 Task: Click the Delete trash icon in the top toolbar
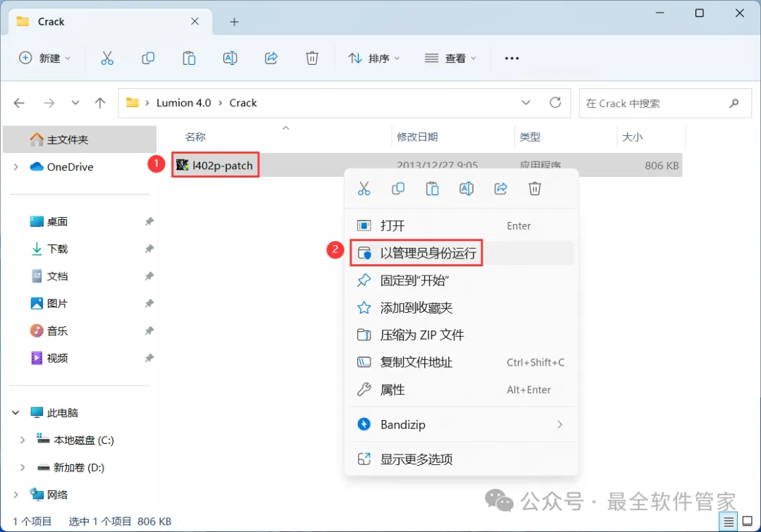coord(312,58)
